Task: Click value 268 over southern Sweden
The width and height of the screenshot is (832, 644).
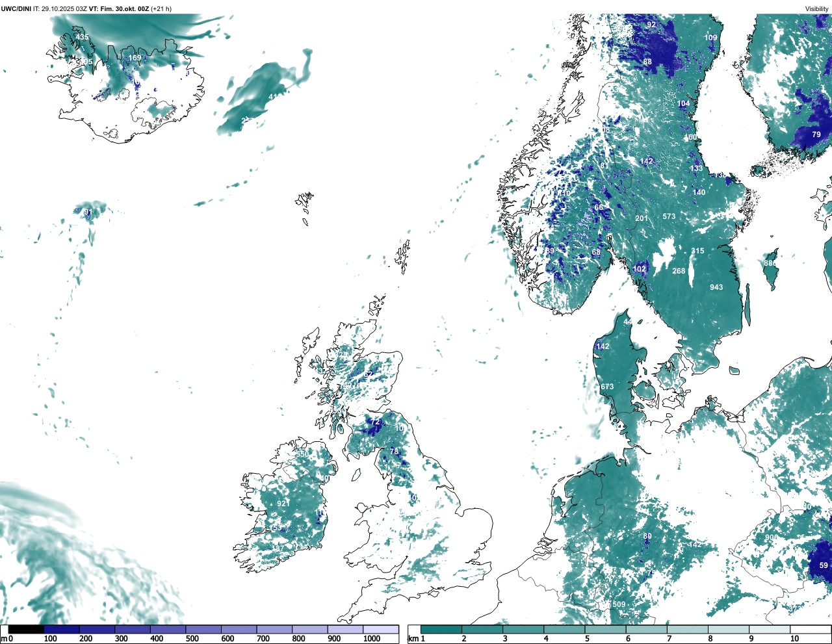Action: [x=679, y=271]
